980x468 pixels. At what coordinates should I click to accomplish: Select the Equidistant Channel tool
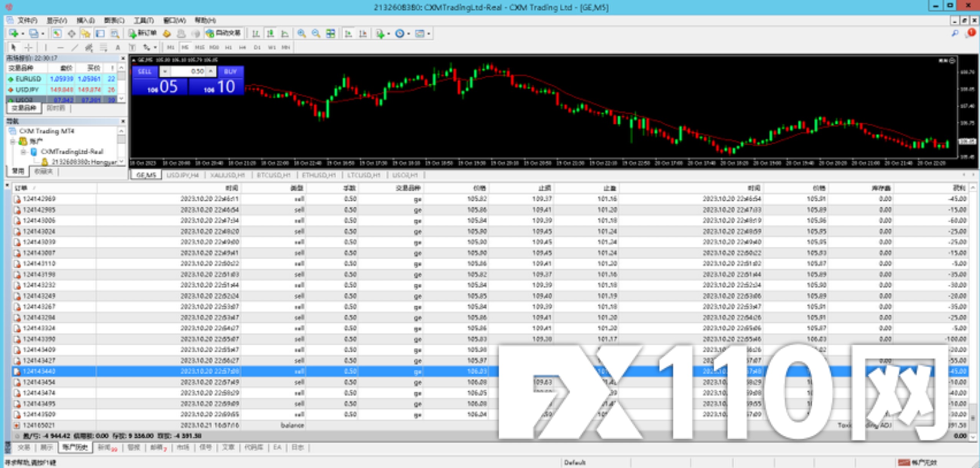pos(89,48)
